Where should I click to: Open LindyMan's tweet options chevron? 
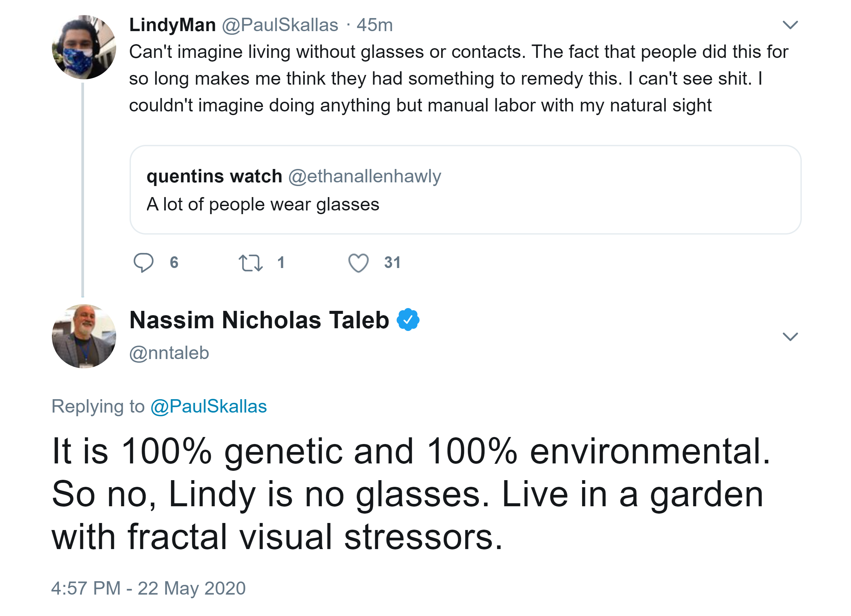coord(790,25)
